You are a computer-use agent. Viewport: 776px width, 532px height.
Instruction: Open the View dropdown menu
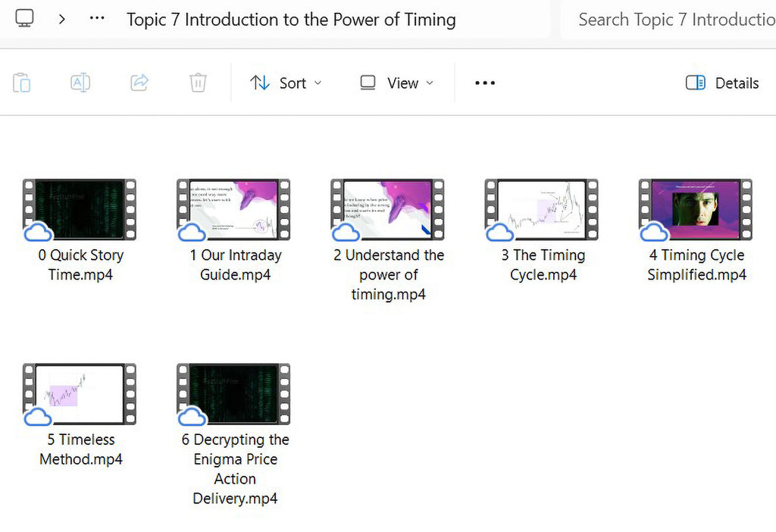[x=397, y=83]
